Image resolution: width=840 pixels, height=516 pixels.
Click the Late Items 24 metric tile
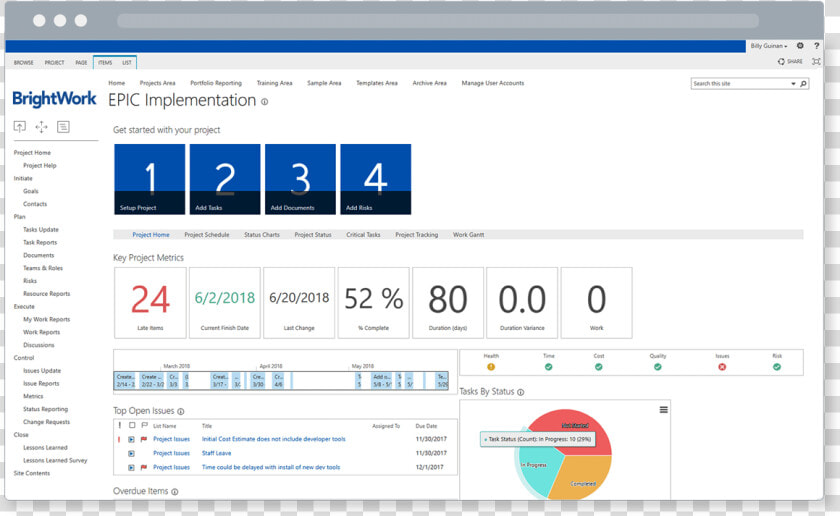coord(150,303)
